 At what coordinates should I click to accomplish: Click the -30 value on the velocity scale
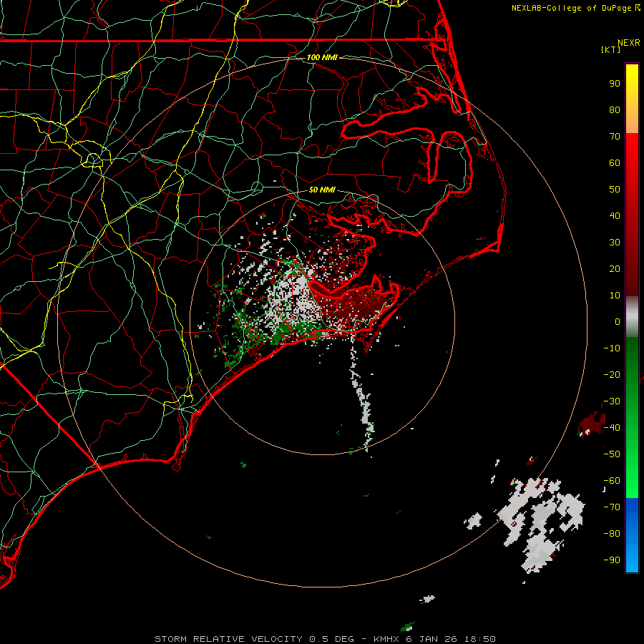click(x=612, y=401)
